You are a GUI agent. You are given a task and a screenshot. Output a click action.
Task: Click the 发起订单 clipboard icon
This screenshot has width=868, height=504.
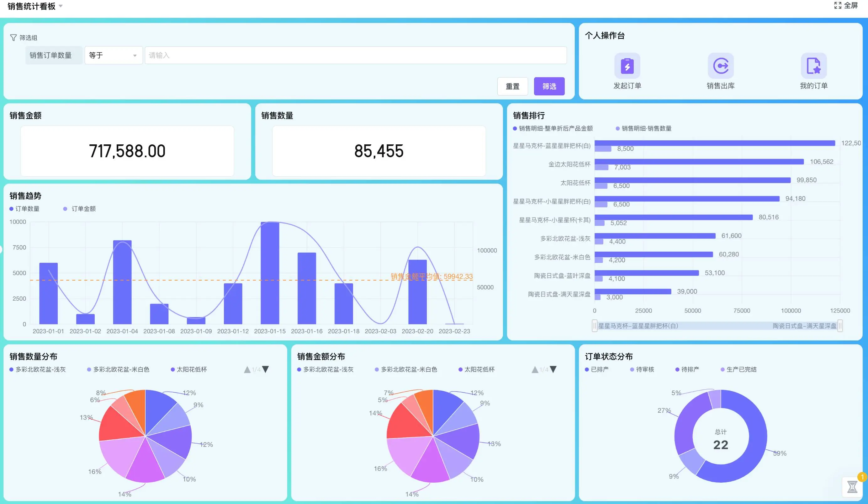click(x=627, y=66)
